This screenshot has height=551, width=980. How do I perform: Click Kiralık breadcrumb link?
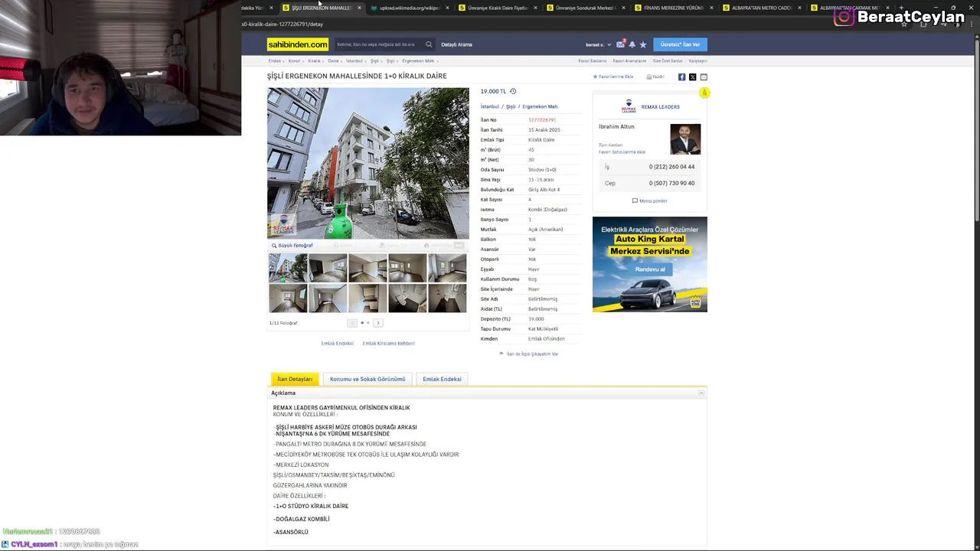[x=314, y=60]
